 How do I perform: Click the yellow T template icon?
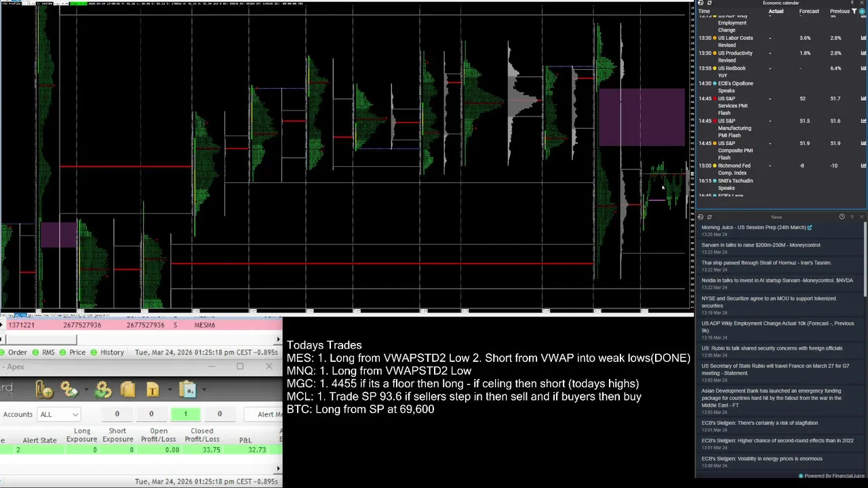pos(152,390)
